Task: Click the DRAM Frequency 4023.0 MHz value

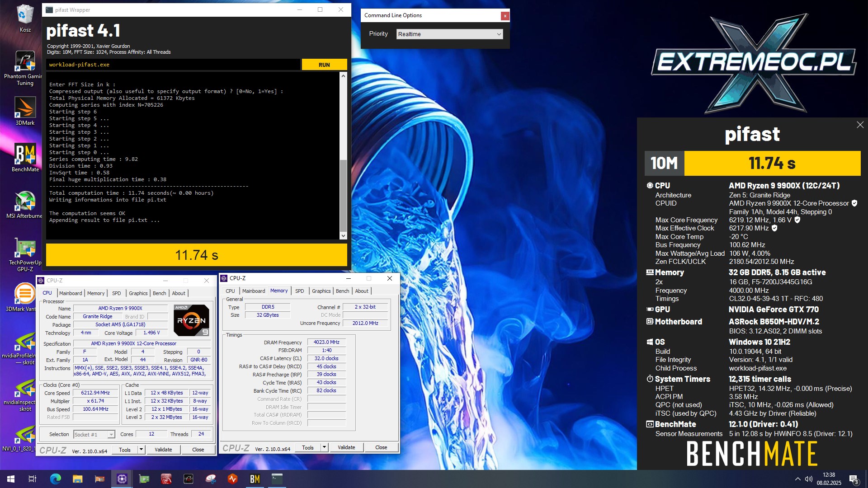Action: [x=326, y=343]
